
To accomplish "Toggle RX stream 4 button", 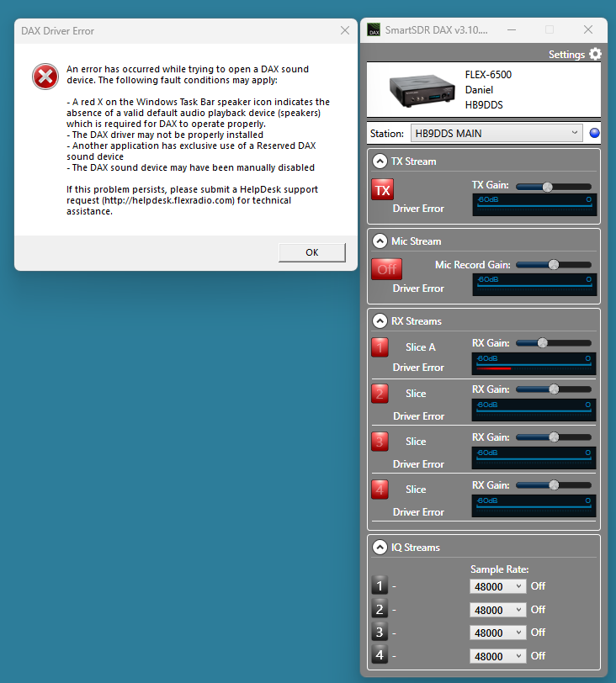I will [x=380, y=490].
